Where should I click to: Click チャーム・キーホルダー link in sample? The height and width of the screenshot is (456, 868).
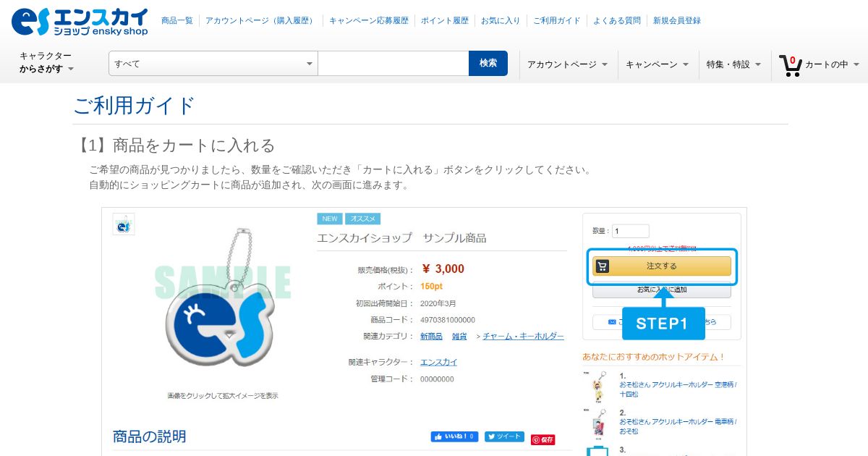click(523, 337)
